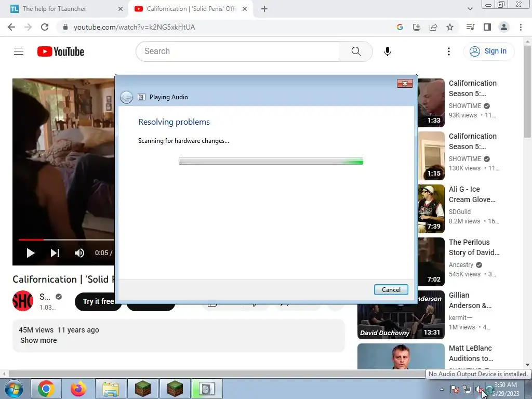The image size is (532, 399).
Task: Toggle Chrome side panel
Action: [x=487, y=27]
